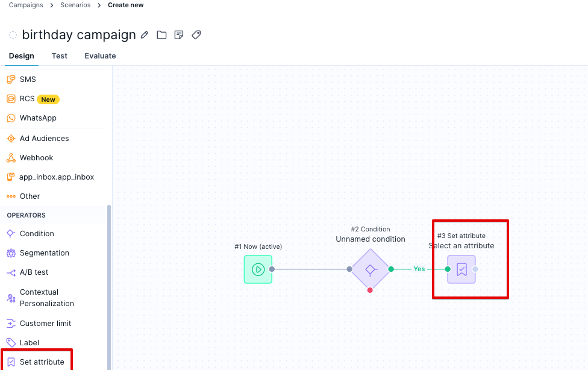Click the #1 Now (active) caption
This screenshot has width=588, height=370.
pyautogui.click(x=258, y=246)
